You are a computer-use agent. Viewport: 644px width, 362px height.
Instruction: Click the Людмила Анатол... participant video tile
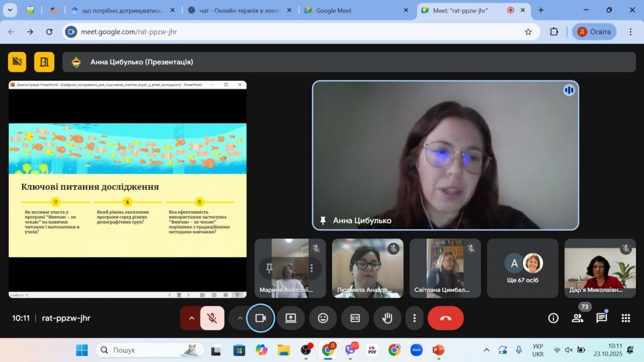pos(368,268)
